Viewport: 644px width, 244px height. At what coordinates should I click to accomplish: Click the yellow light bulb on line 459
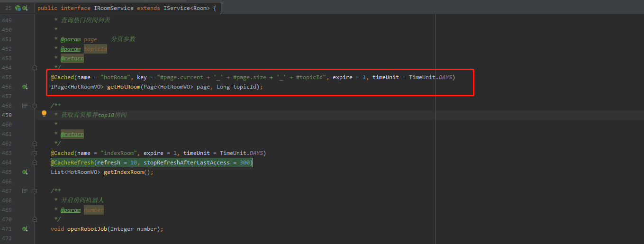[44, 114]
